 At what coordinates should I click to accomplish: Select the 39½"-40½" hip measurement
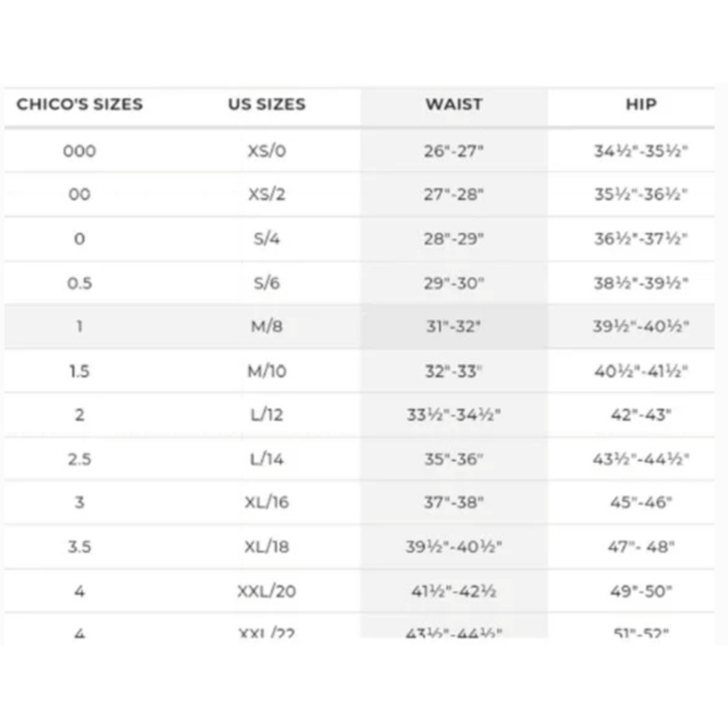[641, 326]
